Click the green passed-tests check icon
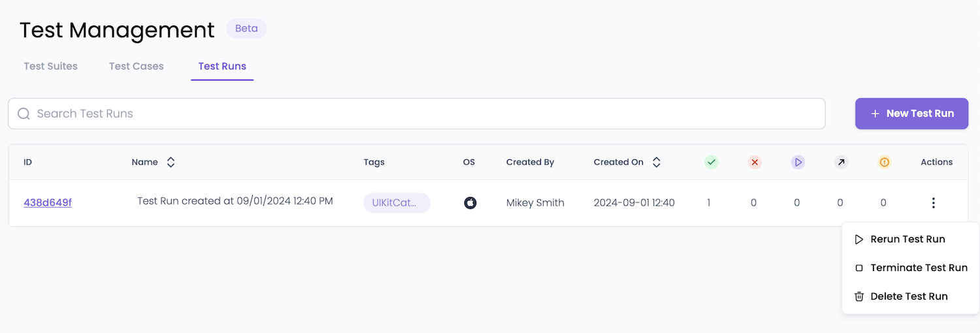Image resolution: width=980 pixels, height=333 pixels. click(711, 162)
